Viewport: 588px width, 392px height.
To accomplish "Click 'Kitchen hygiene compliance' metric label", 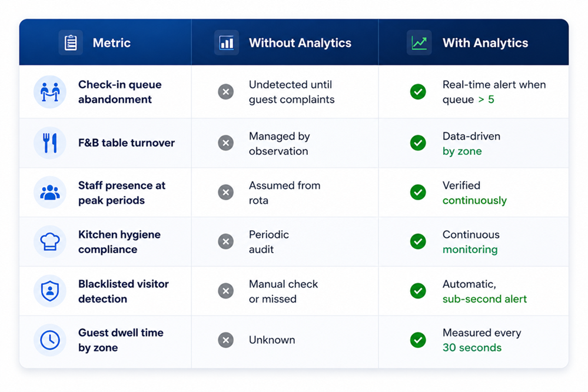I will (119, 242).
